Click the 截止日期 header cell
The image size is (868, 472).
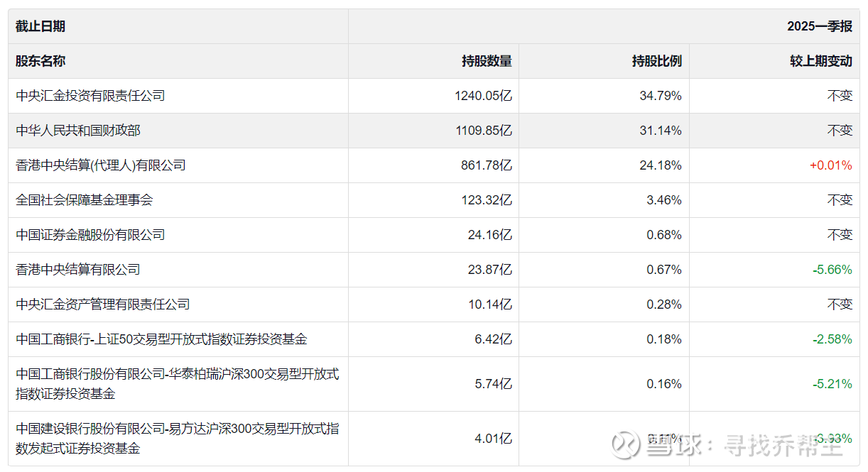[x=40, y=26]
